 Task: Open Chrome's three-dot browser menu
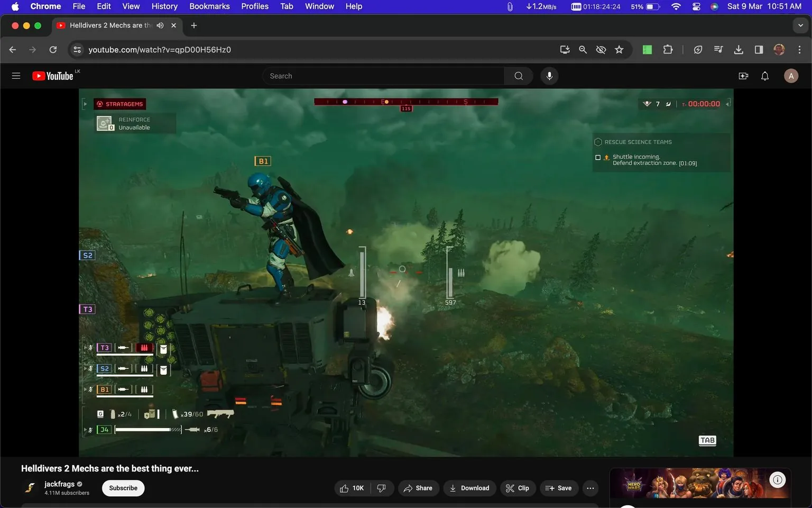(x=800, y=49)
